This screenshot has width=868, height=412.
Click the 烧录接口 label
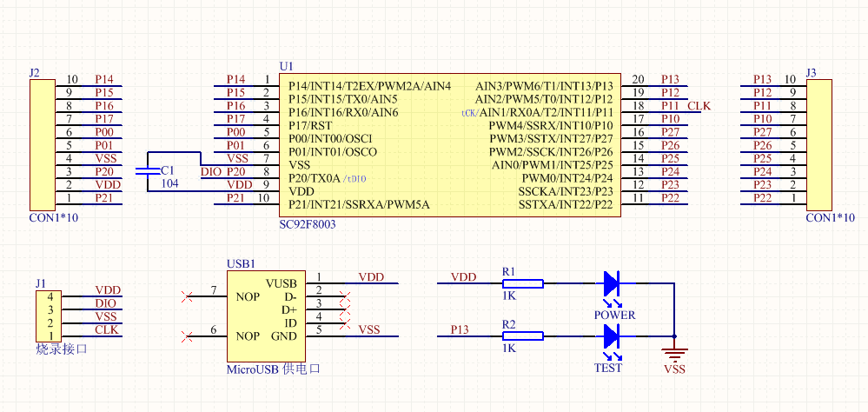62,349
